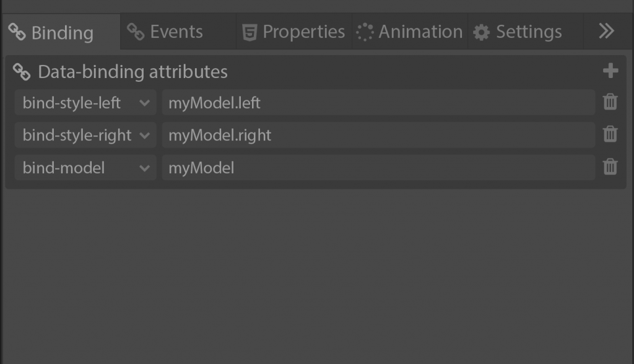This screenshot has width=634, height=364.
Task: Open the bind-style-right attribute dropdown
Action: tap(145, 135)
